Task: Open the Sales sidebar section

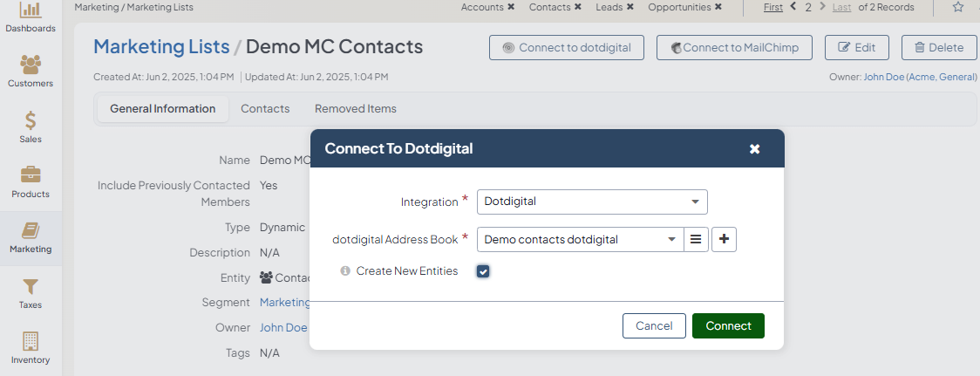Action: click(x=31, y=126)
